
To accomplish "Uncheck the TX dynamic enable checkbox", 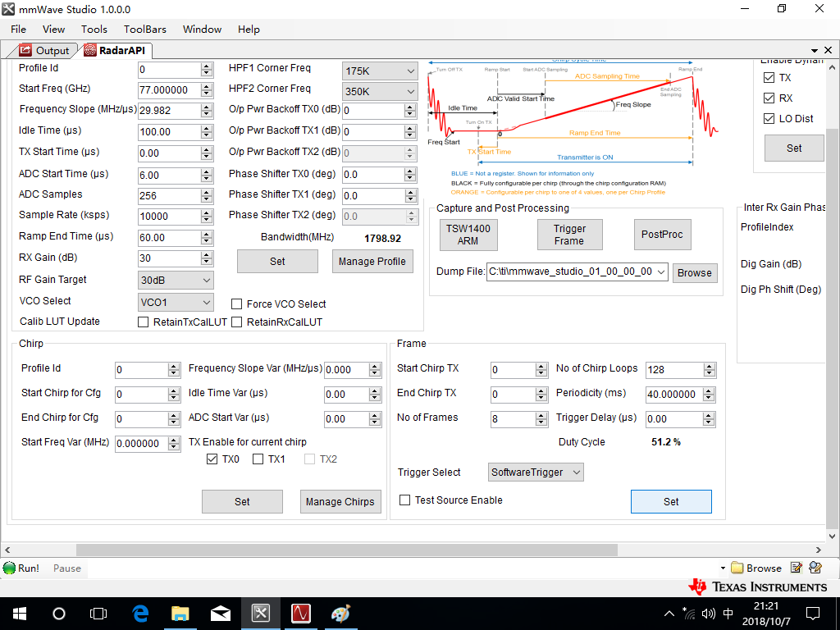I will (769, 78).
